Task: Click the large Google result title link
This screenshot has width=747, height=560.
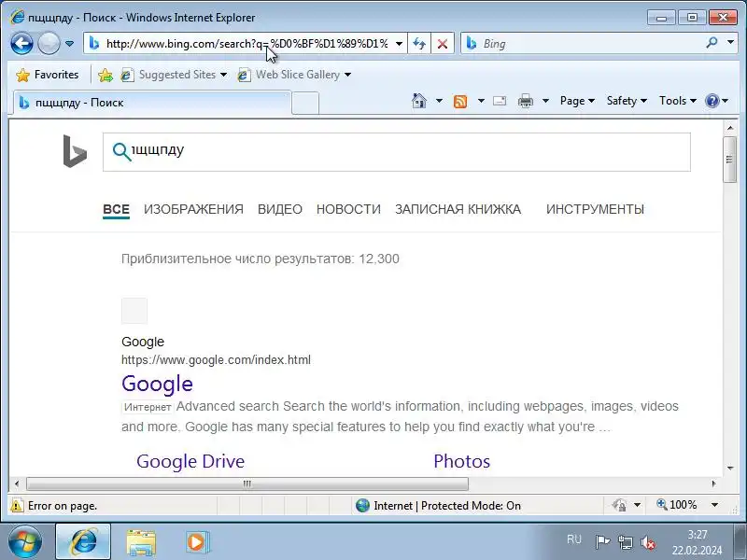Action: click(x=157, y=384)
